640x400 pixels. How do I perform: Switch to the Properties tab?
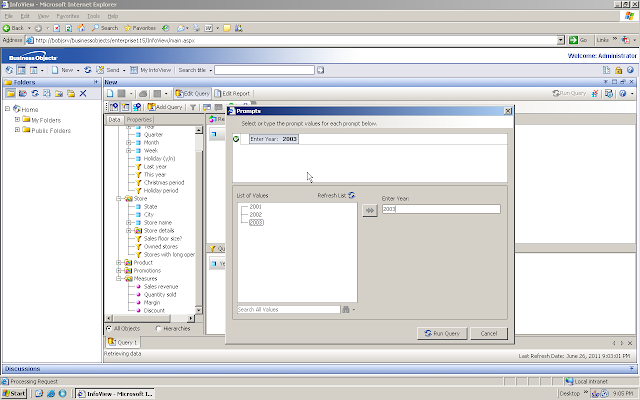point(139,120)
